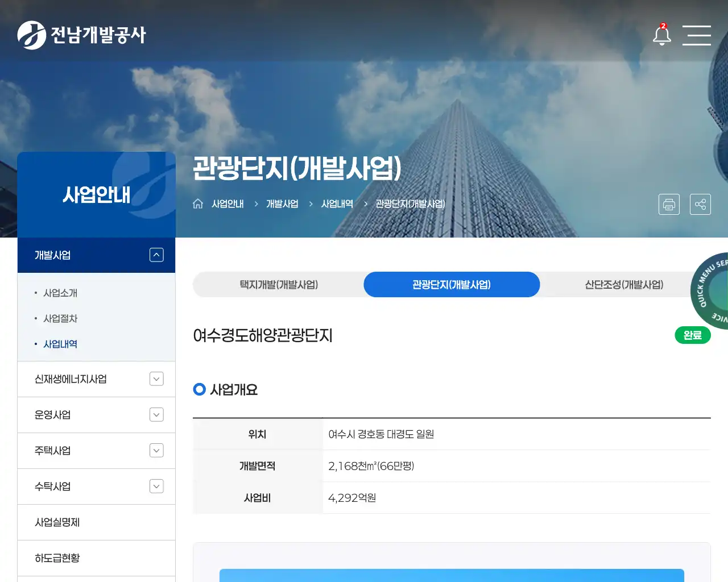This screenshot has width=728, height=582.
Task: Open 사업절차 in sidebar
Action: [x=60, y=319]
